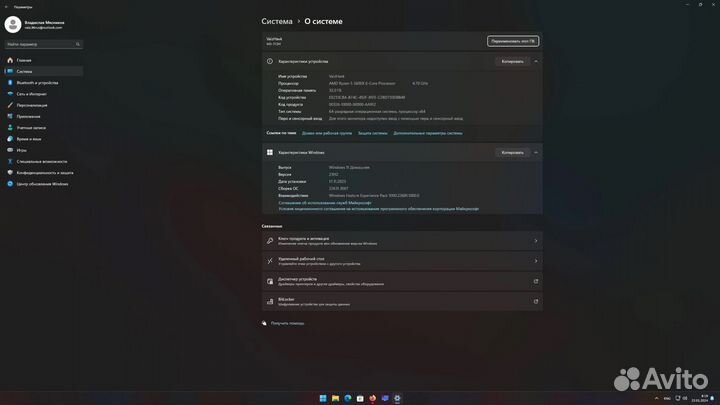Collapse the Характеристики устройства section
Image resolution: width=720 pixels, height=405 pixels.
537,61
